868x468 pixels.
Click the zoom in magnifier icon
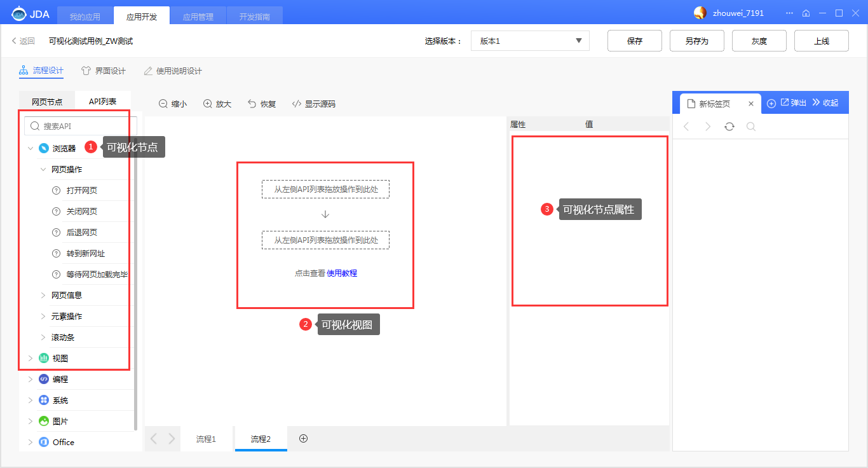click(x=208, y=104)
